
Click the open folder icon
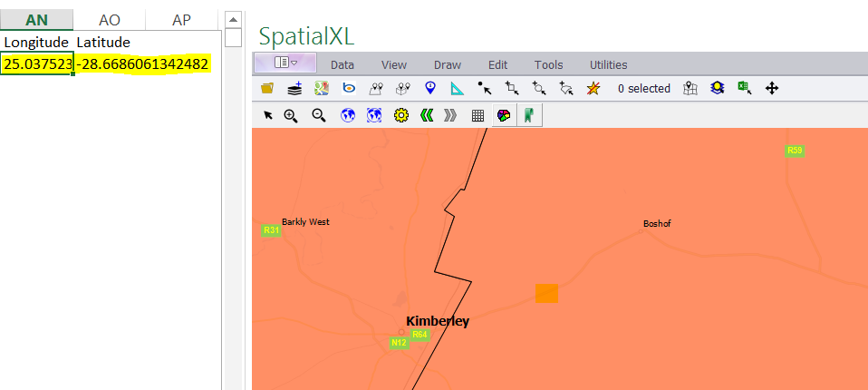267,88
